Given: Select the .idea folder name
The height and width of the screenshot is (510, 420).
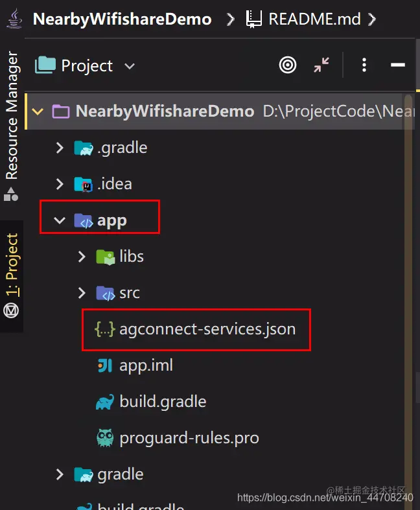Looking at the screenshot, I should [x=115, y=184].
